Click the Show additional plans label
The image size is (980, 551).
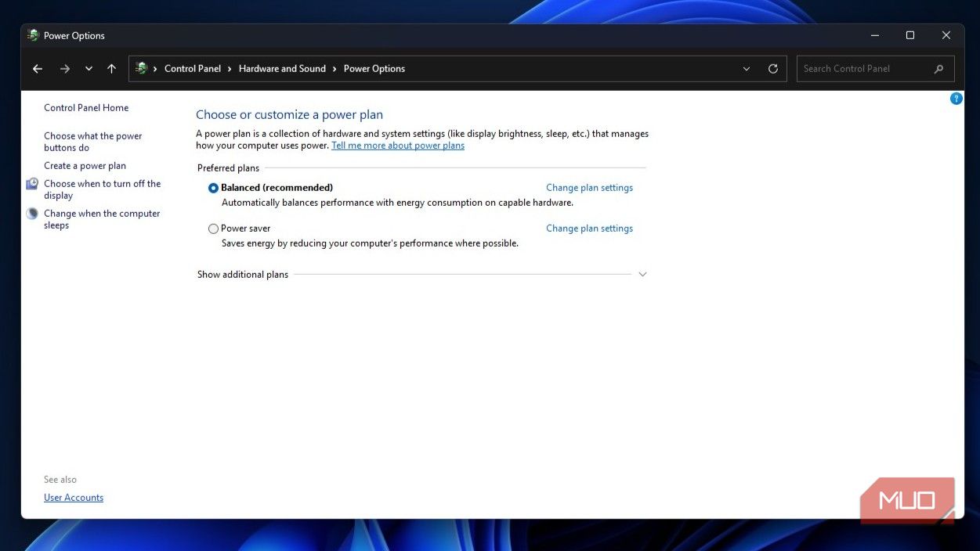click(243, 275)
